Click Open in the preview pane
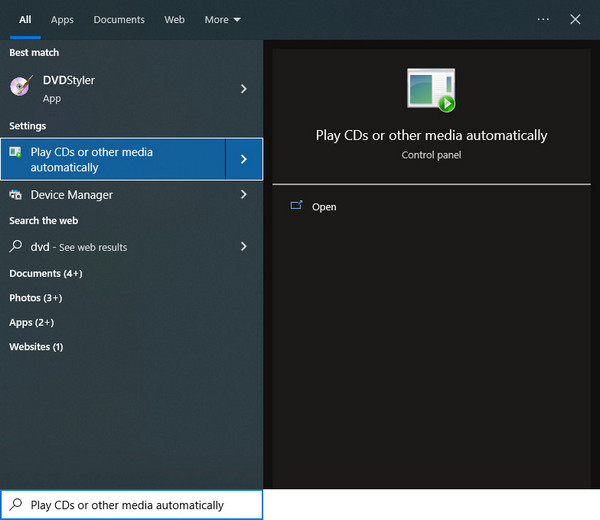 pyautogui.click(x=324, y=207)
